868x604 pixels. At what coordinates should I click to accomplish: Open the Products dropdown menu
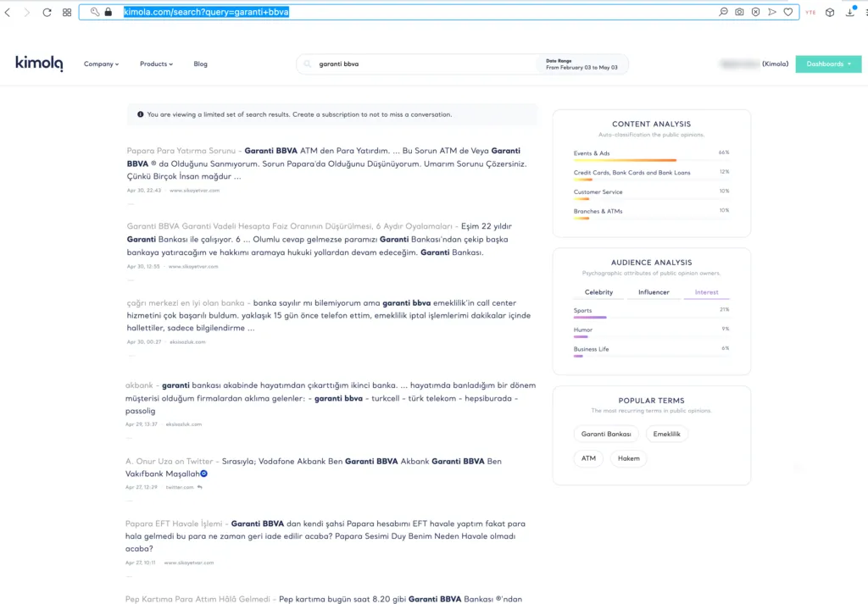click(x=156, y=64)
